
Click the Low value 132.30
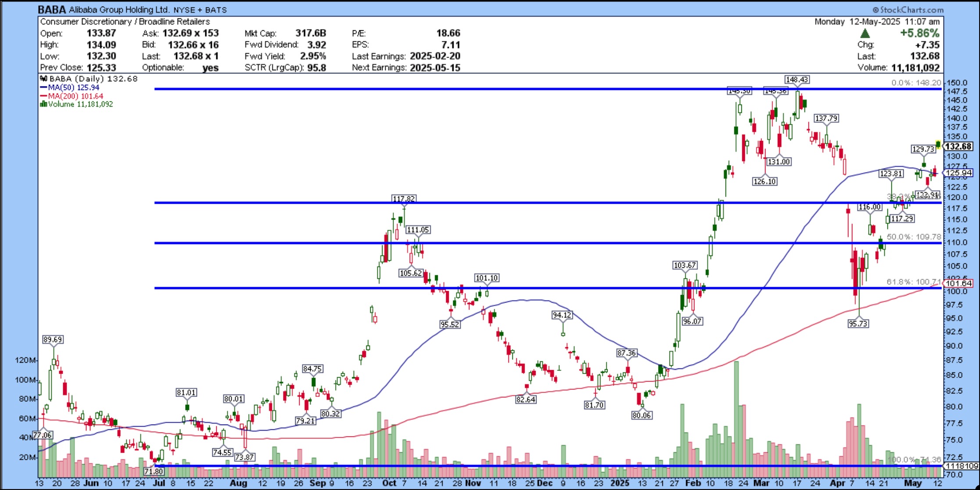(101, 56)
